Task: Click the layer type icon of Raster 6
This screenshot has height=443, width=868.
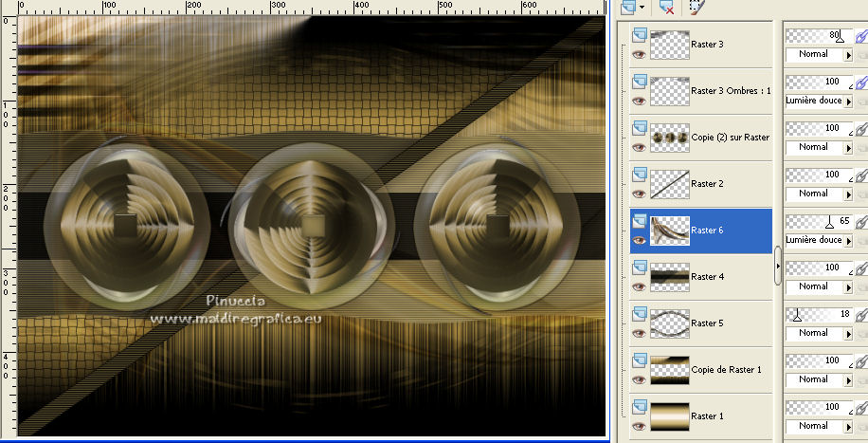Action: 640,221
